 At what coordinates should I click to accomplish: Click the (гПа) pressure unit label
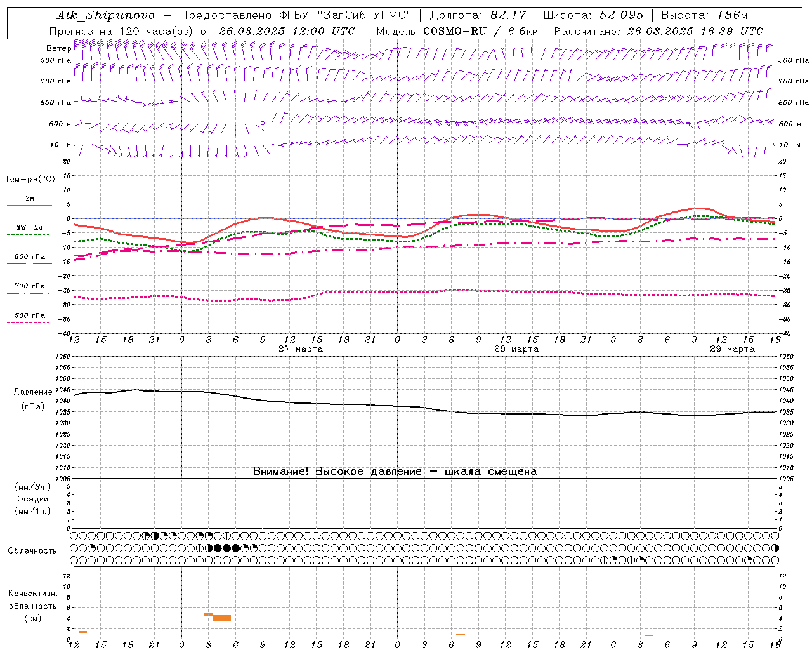click(33, 407)
